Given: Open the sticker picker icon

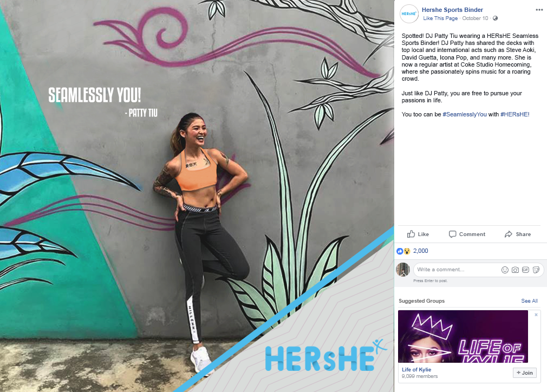Looking at the screenshot, I should (536, 270).
